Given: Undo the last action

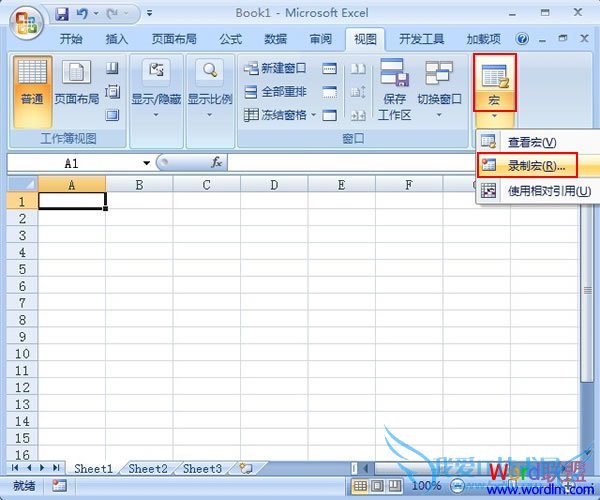Looking at the screenshot, I should [82, 14].
